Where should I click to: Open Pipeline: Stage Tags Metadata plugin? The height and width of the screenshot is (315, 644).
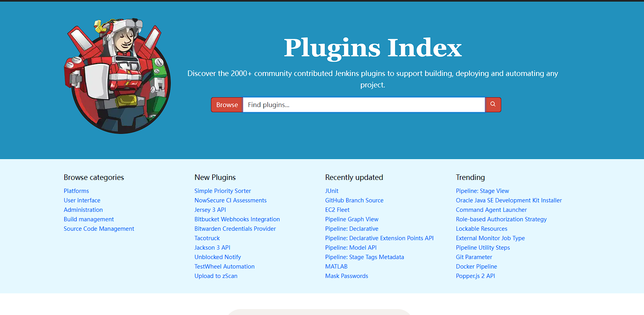(365, 257)
